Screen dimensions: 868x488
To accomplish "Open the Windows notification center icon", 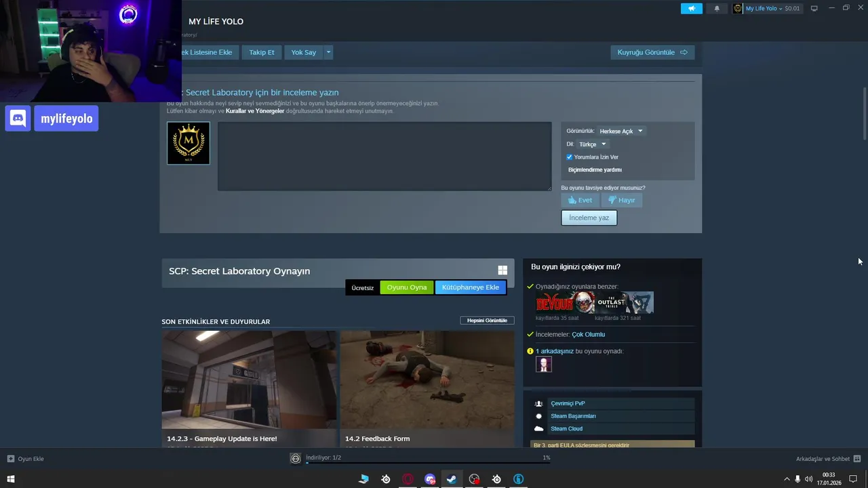I will [853, 479].
